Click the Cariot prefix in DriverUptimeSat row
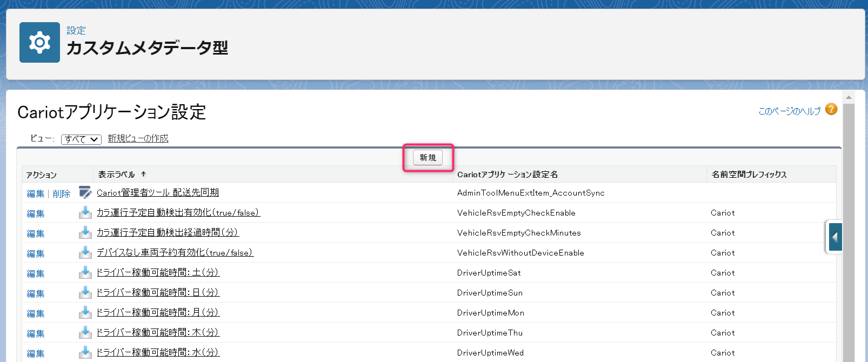The height and width of the screenshot is (362, 868). click(723, 273)
